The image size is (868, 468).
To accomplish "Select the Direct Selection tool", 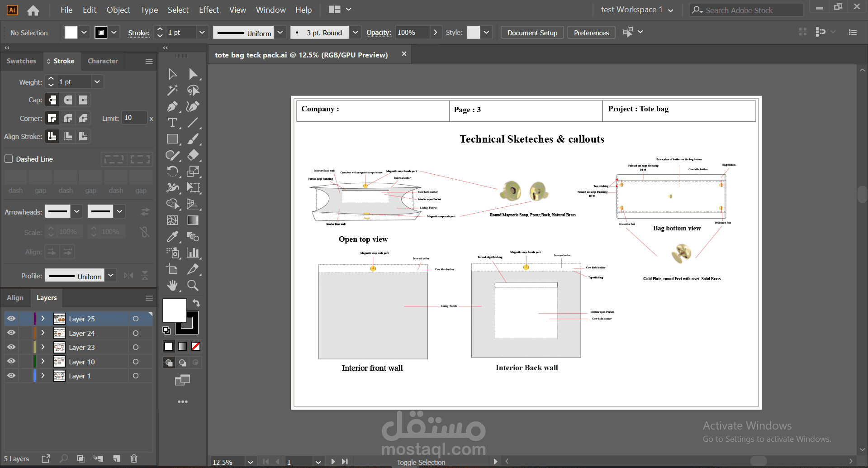I will (193, 74).
